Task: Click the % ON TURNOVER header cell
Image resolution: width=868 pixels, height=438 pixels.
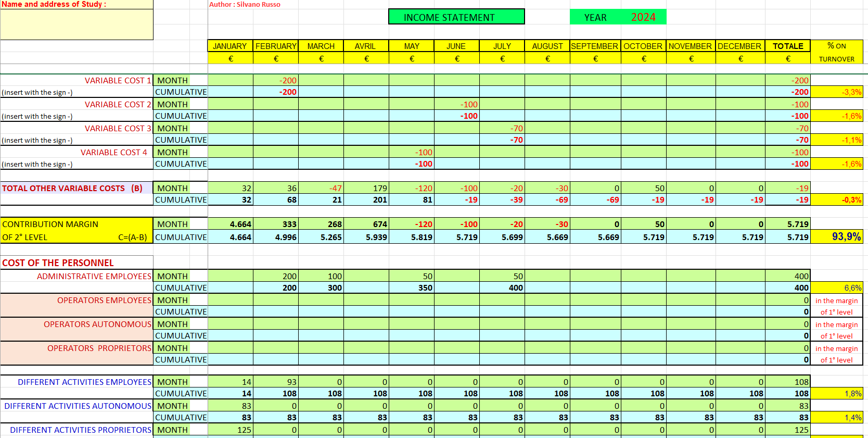Action: 837,52
